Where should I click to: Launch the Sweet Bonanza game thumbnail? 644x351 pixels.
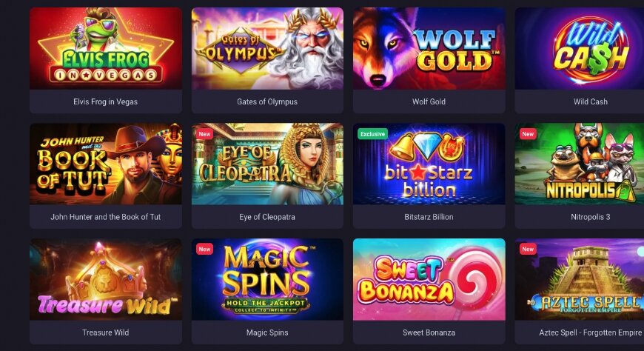[x=429, y=279]
